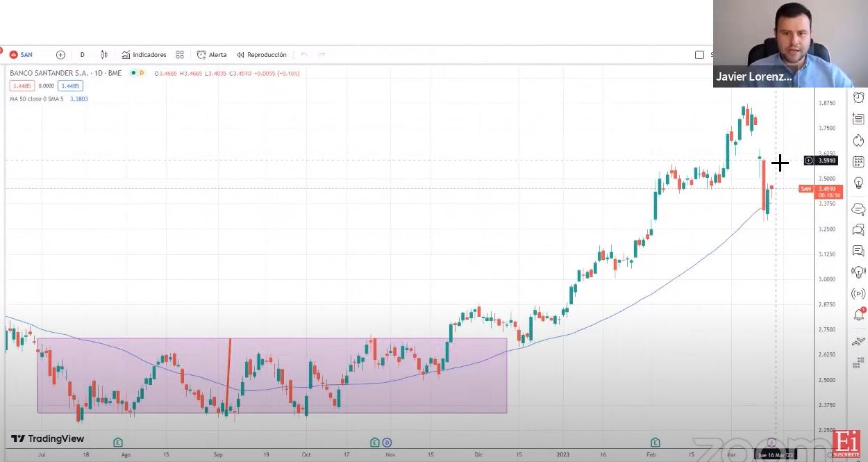Select the MA 50 close indicator legend
868x462 pixels.
(36, 99)
